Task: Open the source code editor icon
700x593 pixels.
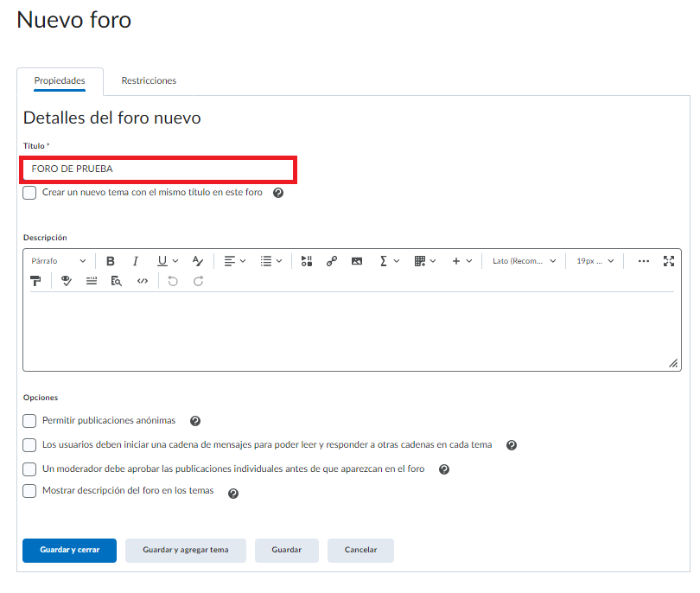Action: [143, 281]
